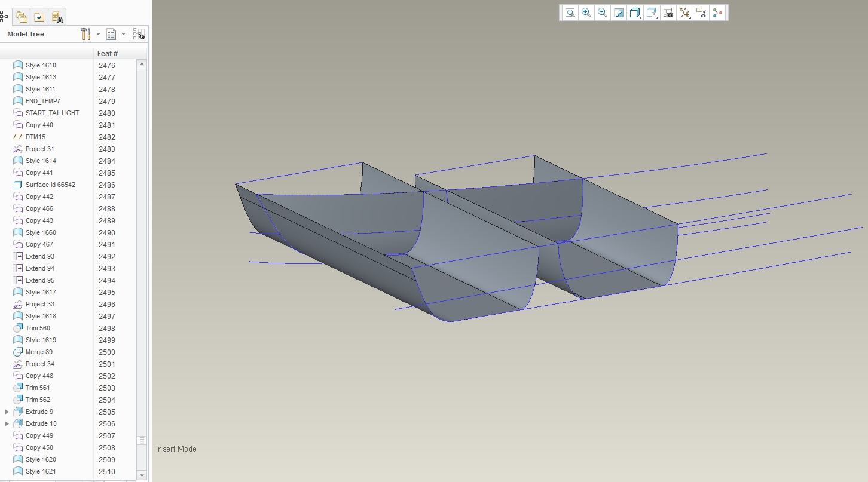This screenshot has height=482, width=868.
Task: Open the Datum Display Filters icon
Action: click(x=685, y=13)
